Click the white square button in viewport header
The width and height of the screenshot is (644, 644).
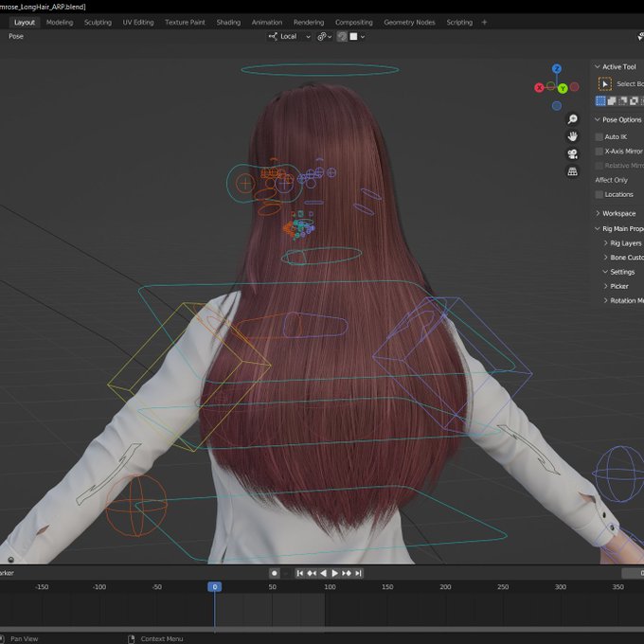tap(353, 37)
